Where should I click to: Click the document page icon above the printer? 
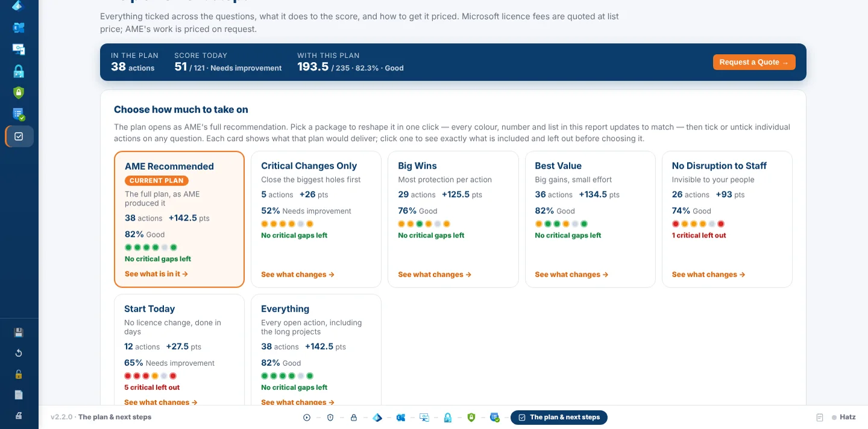19,395
